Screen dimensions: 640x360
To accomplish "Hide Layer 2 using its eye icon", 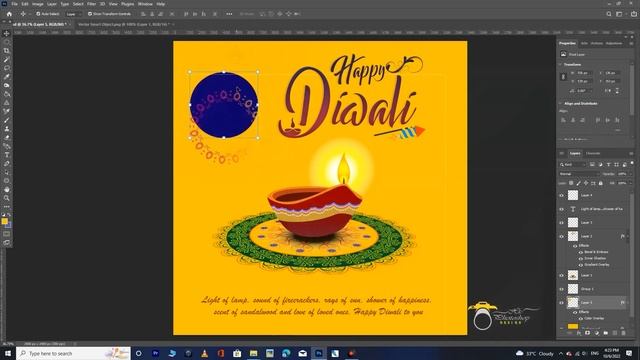I will point(562,236).
